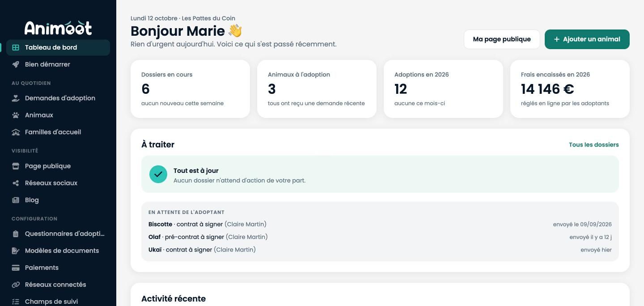Click the Animoot logo
The height and width of the screenshot is (306, 644).
[x=58, y=28]
